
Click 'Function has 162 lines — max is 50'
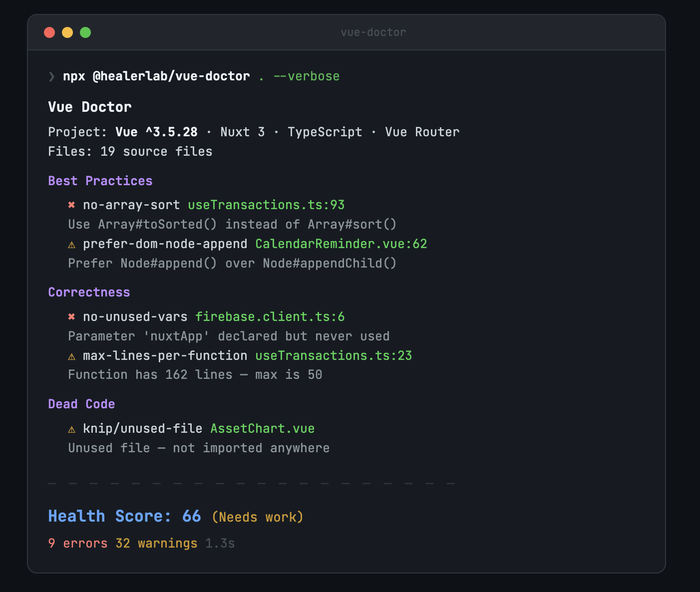point(195,375)
